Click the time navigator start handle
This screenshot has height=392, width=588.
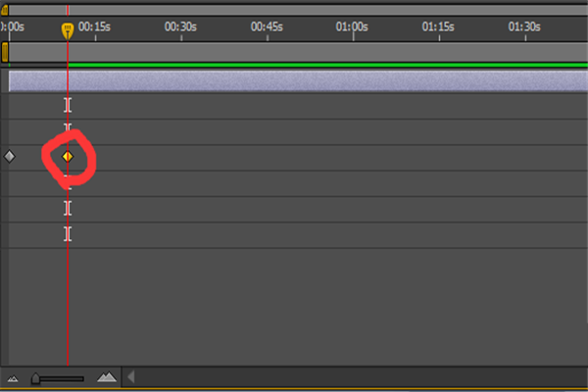tap(5, 10)
